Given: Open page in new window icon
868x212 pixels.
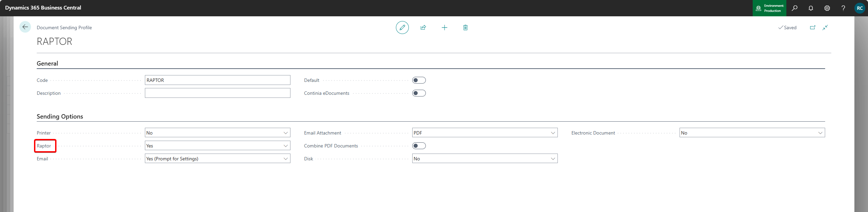Looking at the screenshot, I should [813, 28].
